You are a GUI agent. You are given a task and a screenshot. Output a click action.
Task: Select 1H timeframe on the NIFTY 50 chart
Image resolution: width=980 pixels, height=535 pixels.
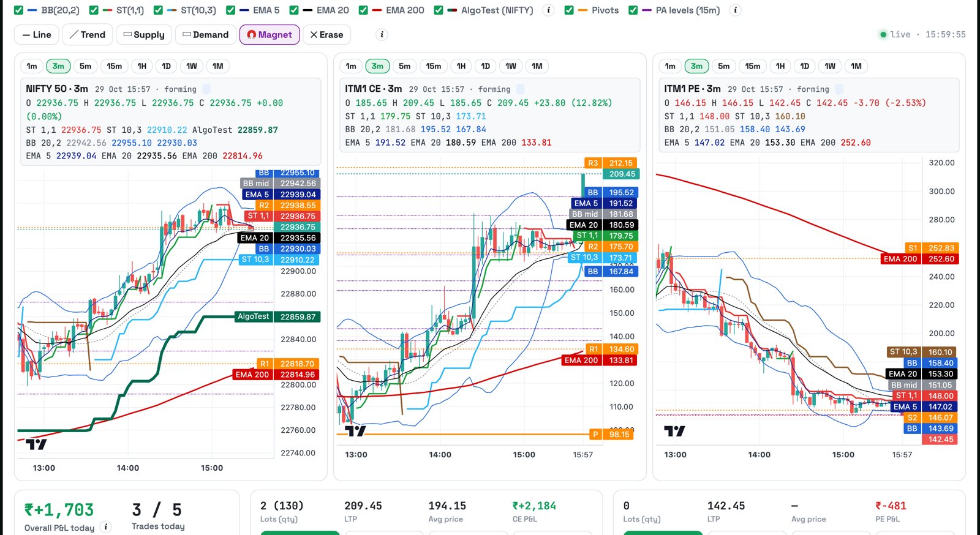click(x=141, y=66)
